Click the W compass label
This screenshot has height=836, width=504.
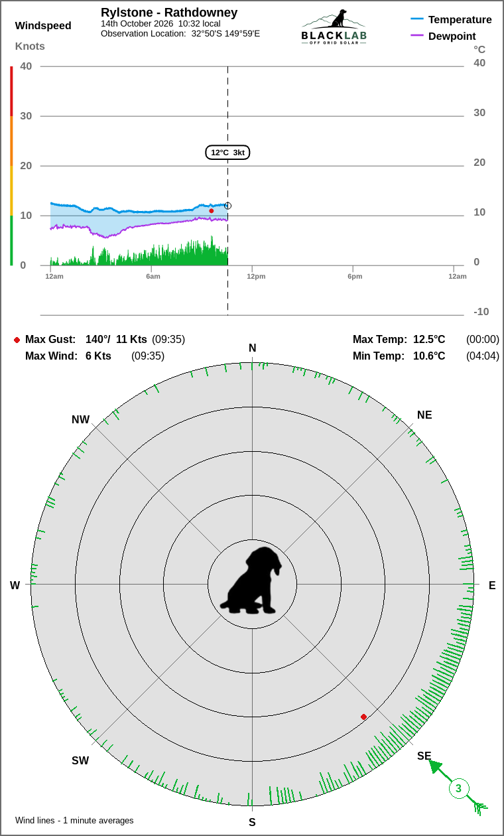point(15,585)
